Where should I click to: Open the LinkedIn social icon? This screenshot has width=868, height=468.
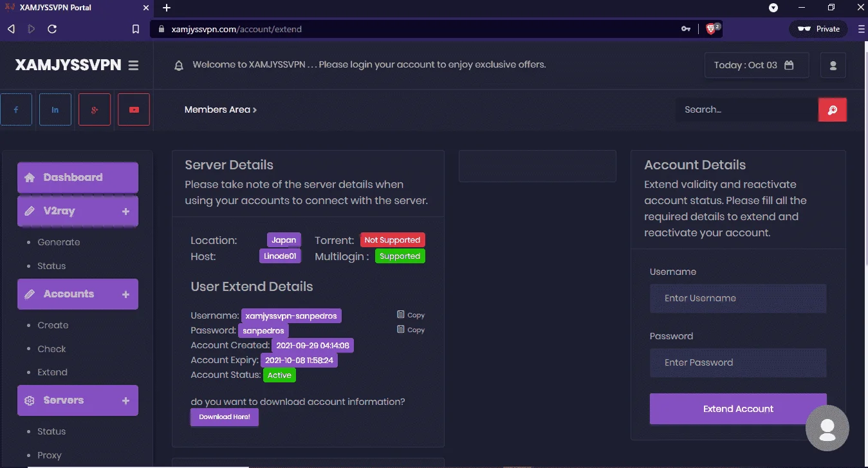pos(55,109)
